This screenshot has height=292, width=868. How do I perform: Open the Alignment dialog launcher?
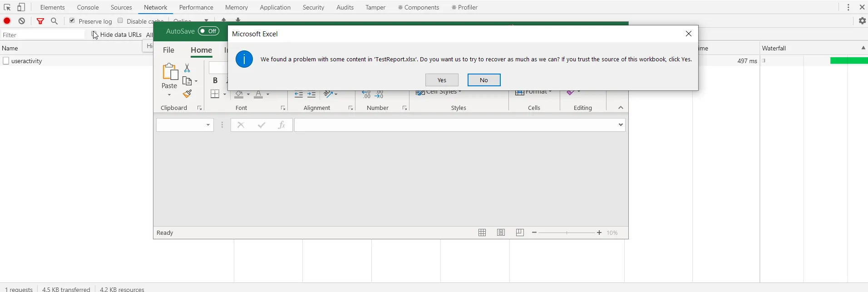350,108
